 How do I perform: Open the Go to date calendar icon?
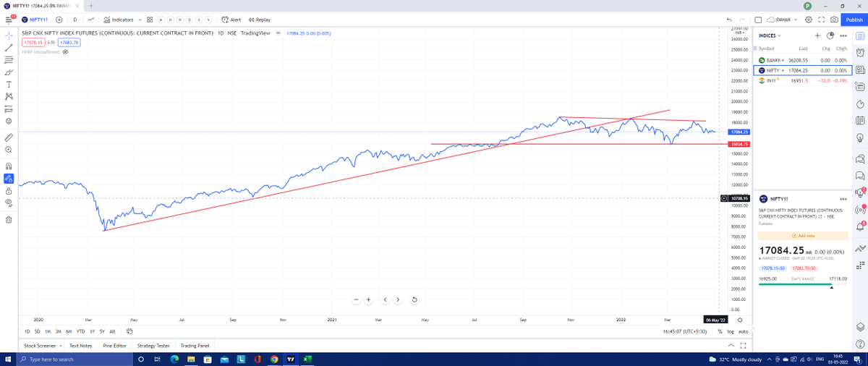point(129,331)
